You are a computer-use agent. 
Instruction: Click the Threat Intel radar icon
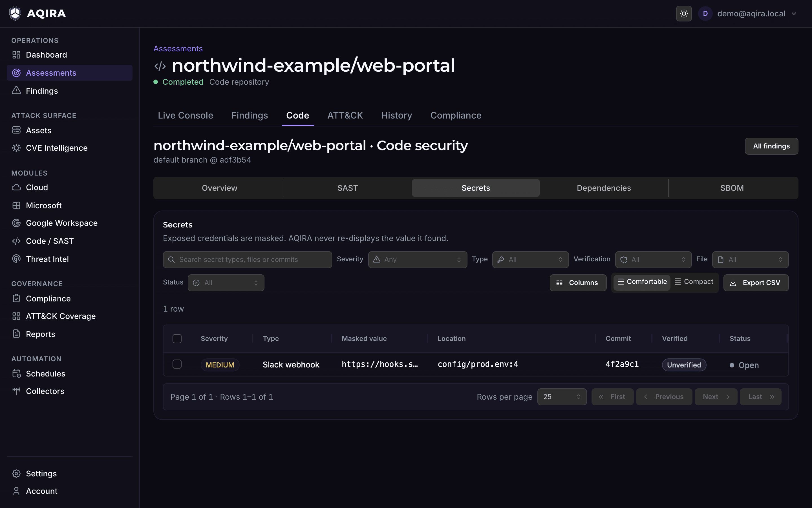16,259
